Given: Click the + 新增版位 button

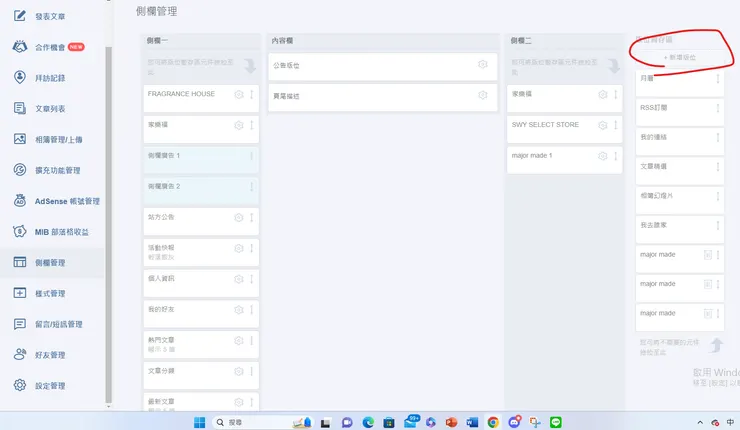Looking at the screenshot, I should coord(680,58).
